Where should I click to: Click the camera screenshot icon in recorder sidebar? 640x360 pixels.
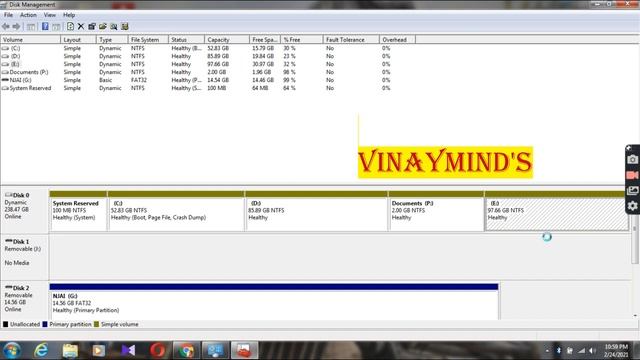coord(632,160)
